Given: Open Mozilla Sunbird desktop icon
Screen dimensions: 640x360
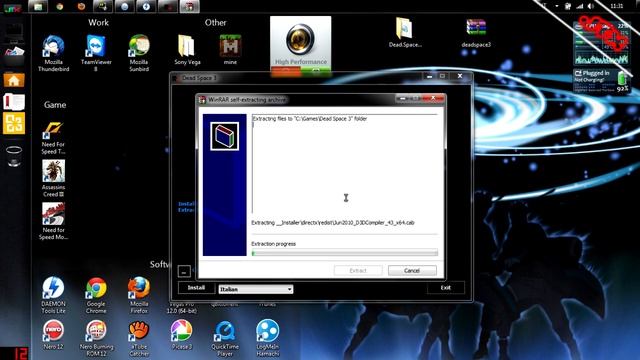Looking at the screenshot, I should click(139, 53).
